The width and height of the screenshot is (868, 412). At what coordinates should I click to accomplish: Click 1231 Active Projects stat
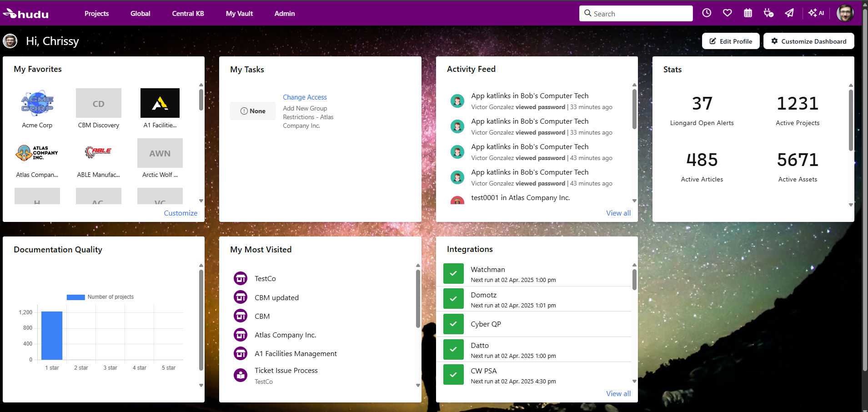798,110
